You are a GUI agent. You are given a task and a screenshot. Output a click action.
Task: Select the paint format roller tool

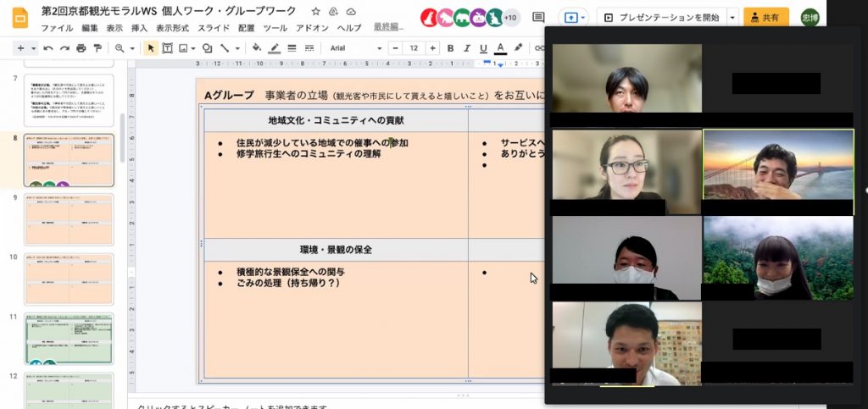click(97, 48)
